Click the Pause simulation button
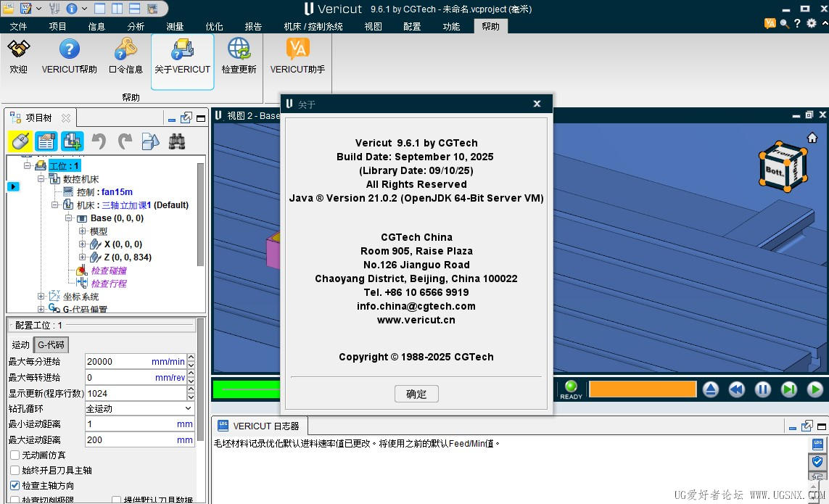Screen dimensions: 829x504 (x=763, y=389)
